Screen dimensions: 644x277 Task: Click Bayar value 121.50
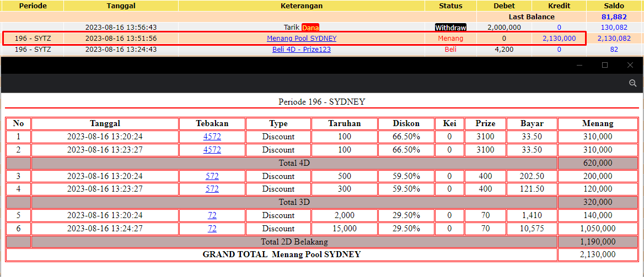coord(532,189)
